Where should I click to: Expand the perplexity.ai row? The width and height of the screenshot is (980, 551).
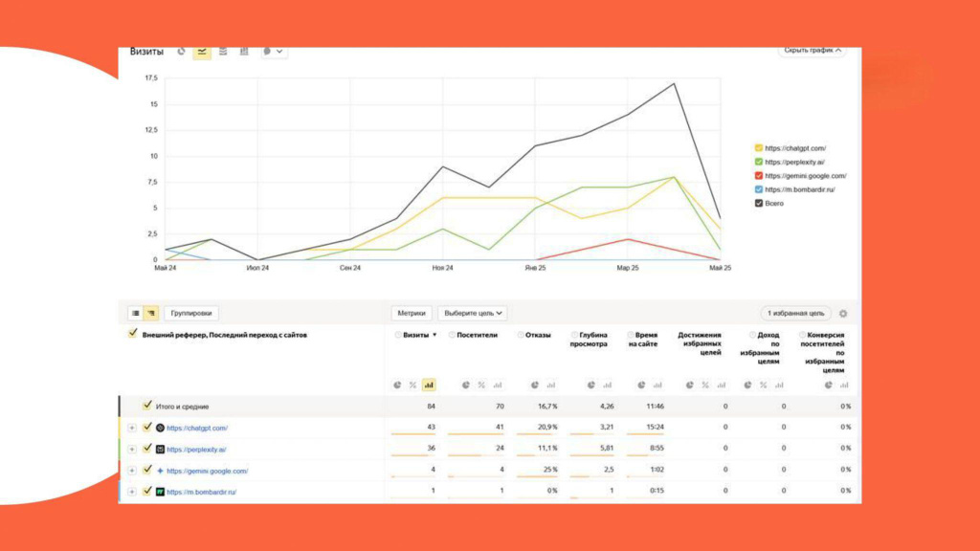click(x=132, y=450)
